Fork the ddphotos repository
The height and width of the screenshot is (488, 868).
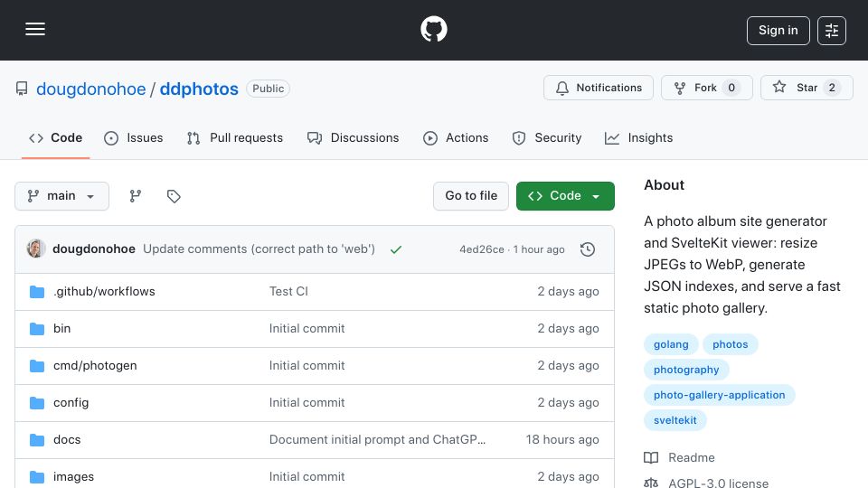click(x=707, y=88)
